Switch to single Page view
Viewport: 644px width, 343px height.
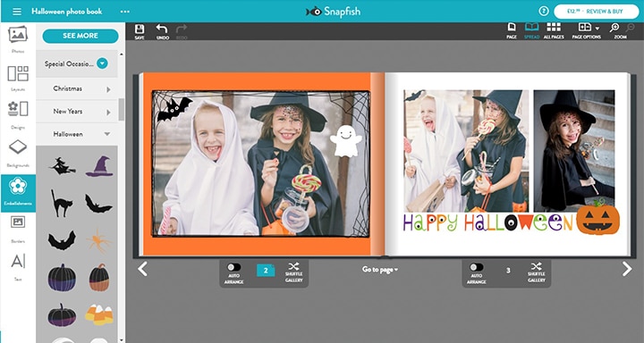click(512, 30)
